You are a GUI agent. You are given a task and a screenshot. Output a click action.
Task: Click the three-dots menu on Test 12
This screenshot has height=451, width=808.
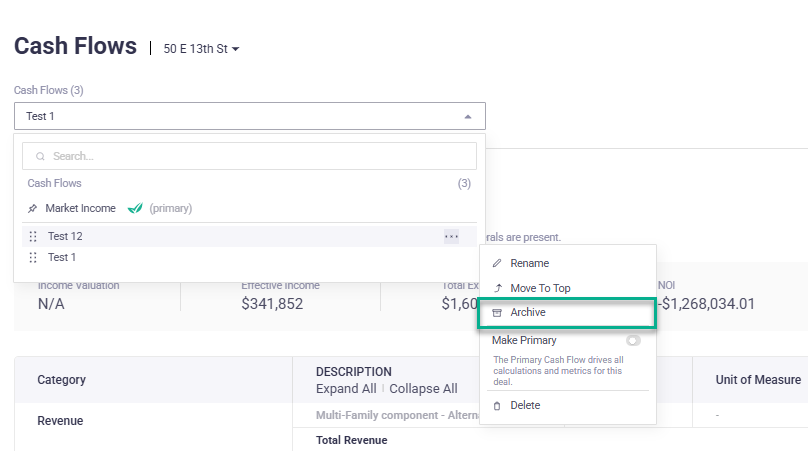pyautogui.click(x=451, y=236)
